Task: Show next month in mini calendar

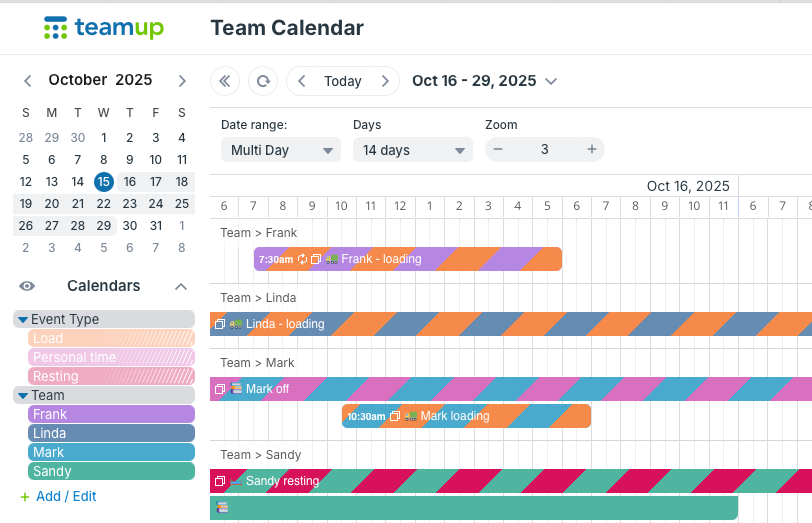Action: (182, 81)
